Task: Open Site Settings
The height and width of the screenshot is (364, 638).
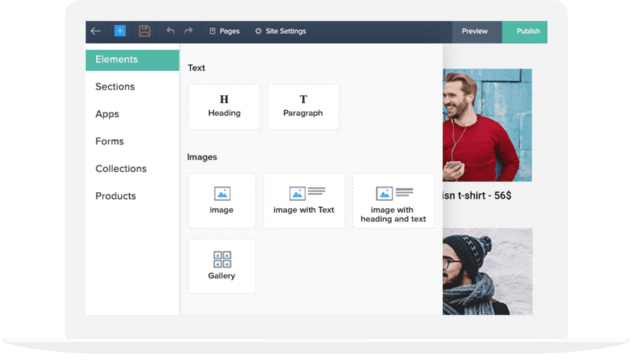Action: point(280,31)
